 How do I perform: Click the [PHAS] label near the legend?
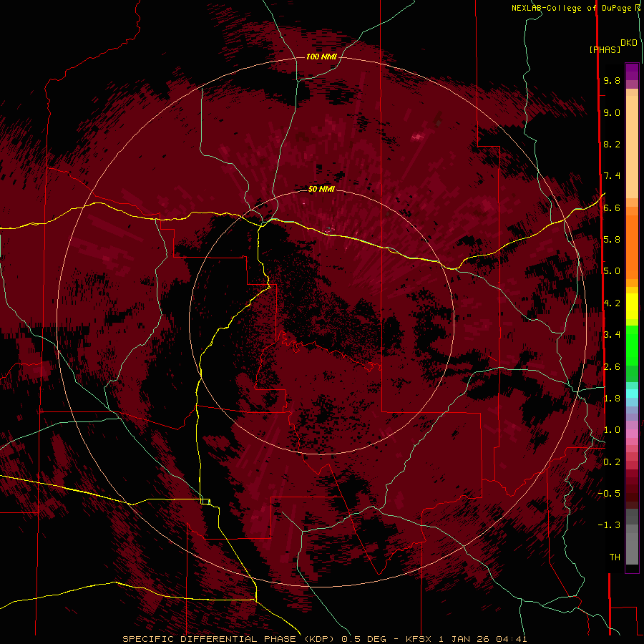pos(605,49)
